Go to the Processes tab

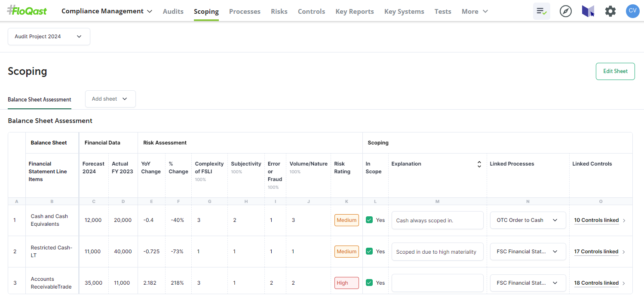pyautogui.click(x=245, y=12)
